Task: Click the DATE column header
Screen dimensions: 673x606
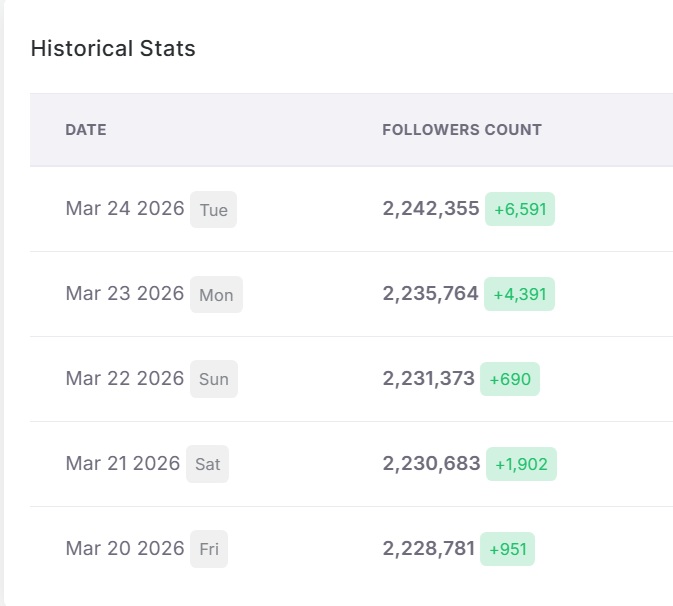Action: [x=86, y=130]
